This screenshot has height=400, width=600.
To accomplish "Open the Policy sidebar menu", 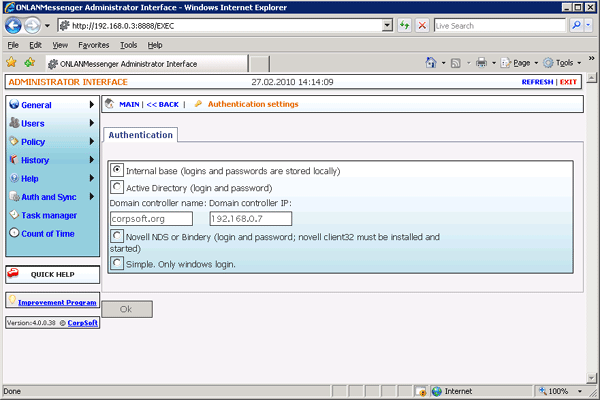I will (33, 142).
